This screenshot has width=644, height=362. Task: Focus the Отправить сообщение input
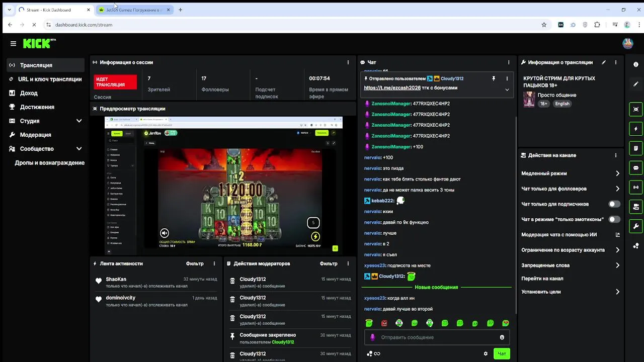click(x=437, y=337)
